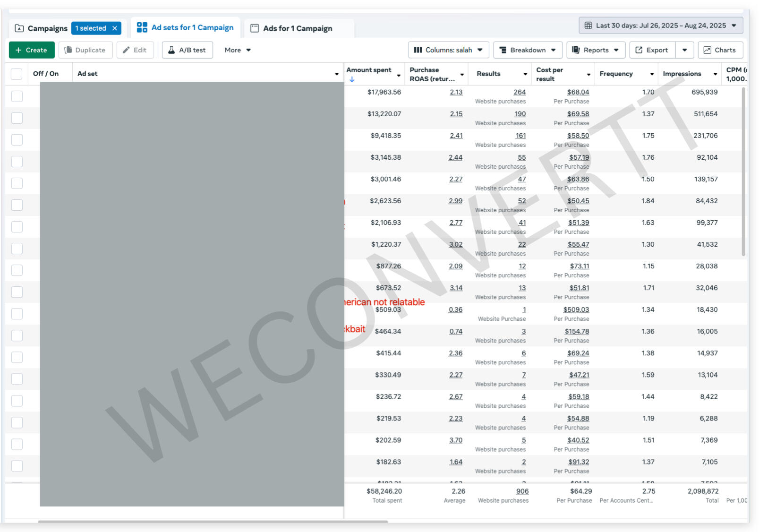Click the calendar icon in date range

588,26
